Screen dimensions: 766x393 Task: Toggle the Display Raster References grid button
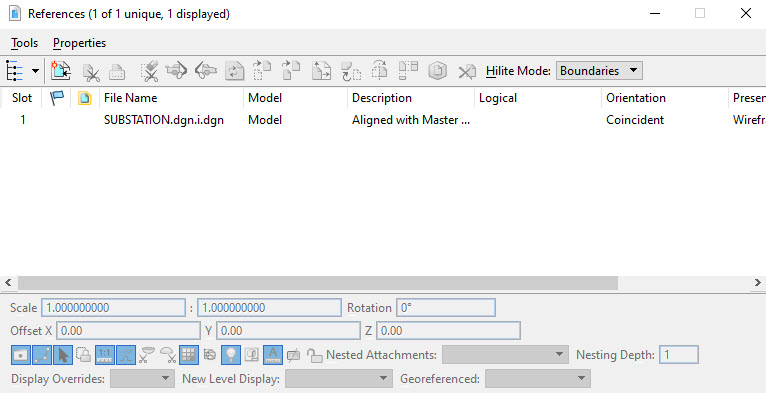coord(189,355)
